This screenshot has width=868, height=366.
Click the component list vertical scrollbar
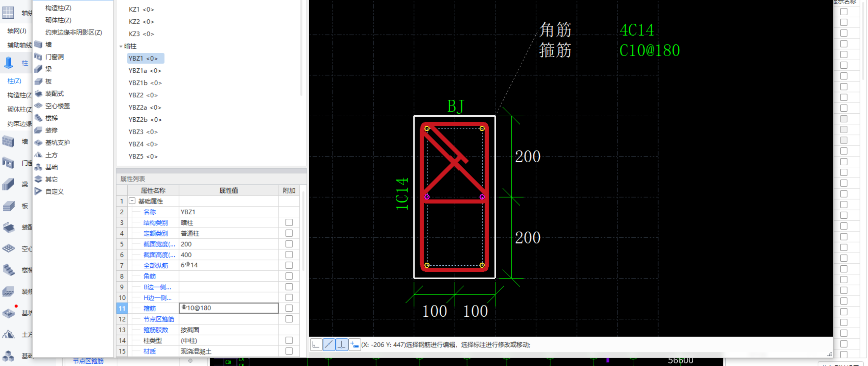click(x=301, y=48)
